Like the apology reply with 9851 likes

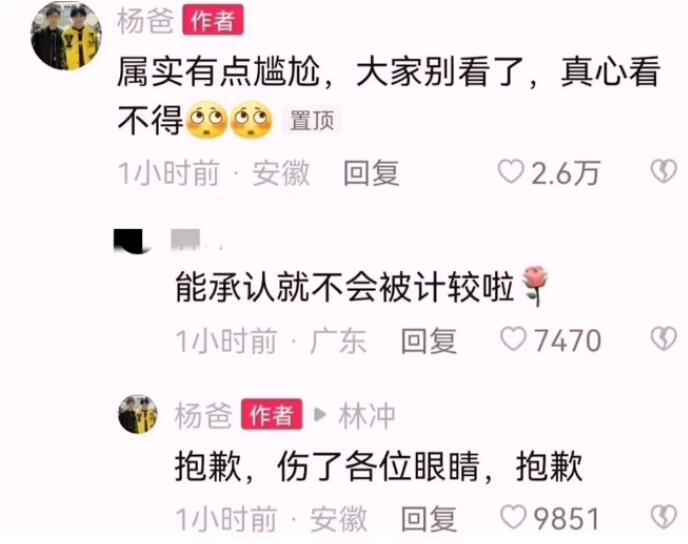tap(513, 517)
